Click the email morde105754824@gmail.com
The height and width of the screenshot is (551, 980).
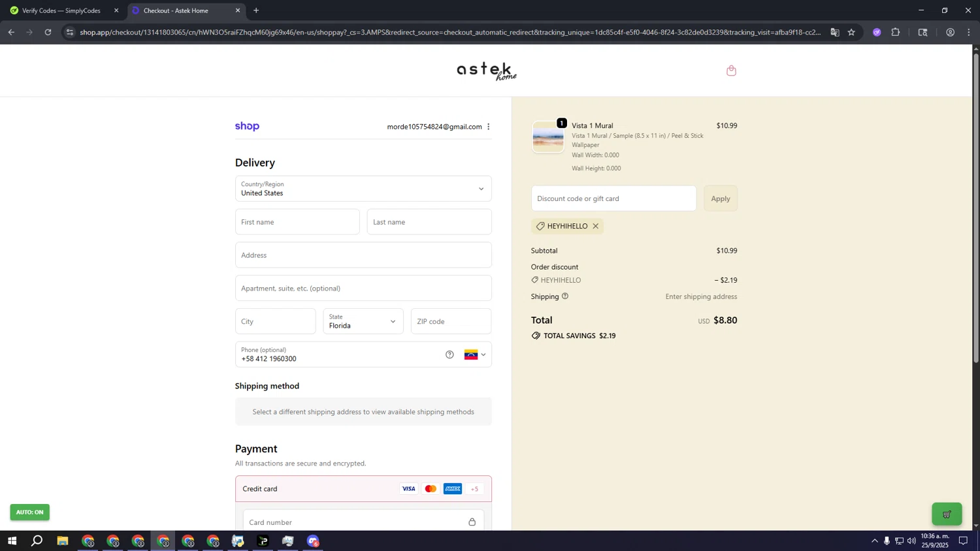pos(434,127)
